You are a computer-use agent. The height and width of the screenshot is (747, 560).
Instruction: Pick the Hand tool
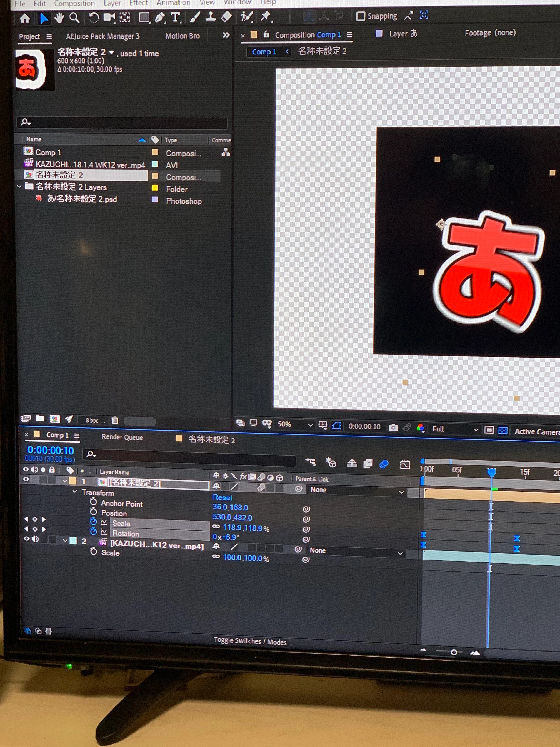(59, 18)
